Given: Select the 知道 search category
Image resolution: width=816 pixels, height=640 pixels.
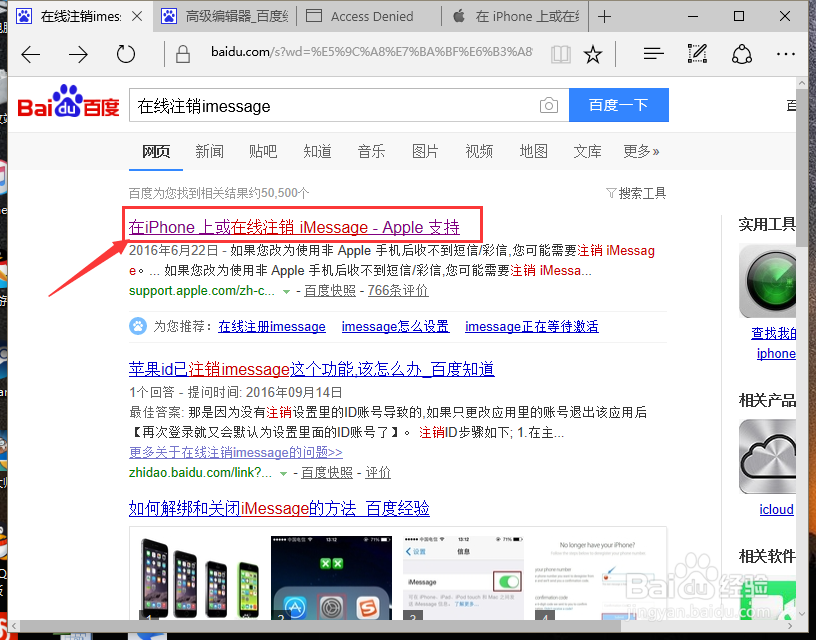Looking at the screenshot, I should (x=317, y=151).
